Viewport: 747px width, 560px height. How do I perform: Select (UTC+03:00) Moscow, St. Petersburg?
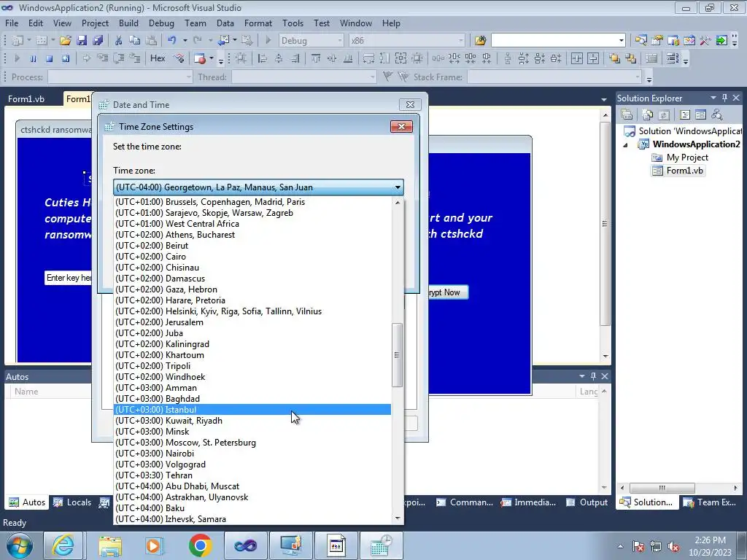252,443
